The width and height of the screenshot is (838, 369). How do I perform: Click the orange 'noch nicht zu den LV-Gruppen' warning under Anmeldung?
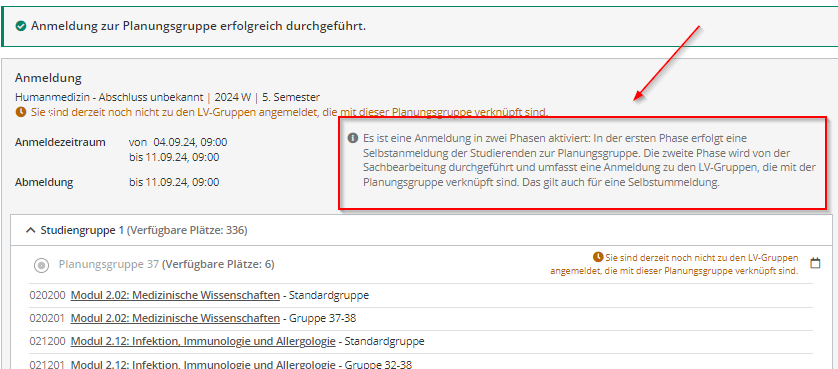[x=289, y=113]
